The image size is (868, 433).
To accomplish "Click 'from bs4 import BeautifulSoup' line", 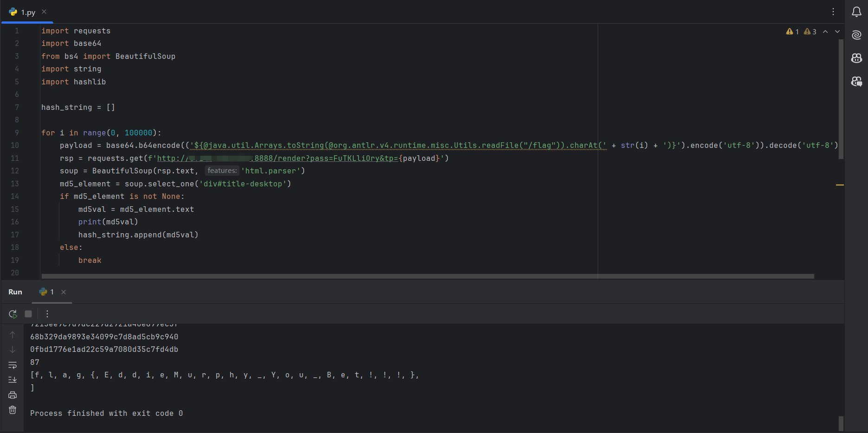I will click(108, 56).
